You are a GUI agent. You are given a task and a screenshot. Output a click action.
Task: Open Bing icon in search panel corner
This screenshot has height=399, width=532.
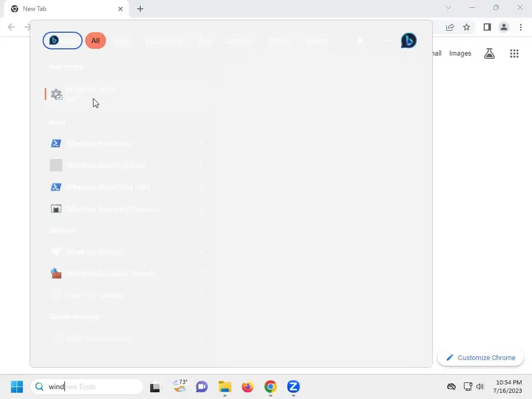408,41
